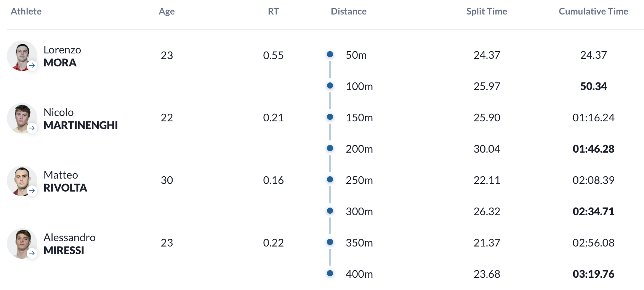Open the Matteo RIVOLTA name link
Viewport: 644px width, 290px height.
(66, 181)
